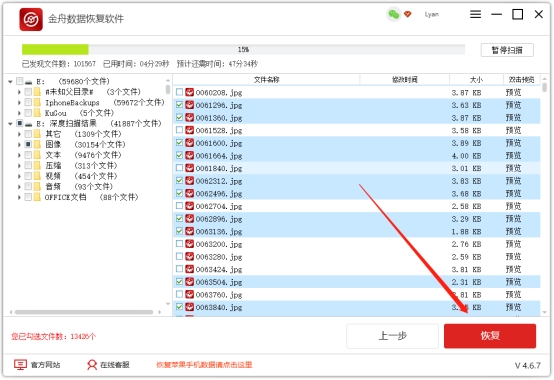Collapse the E: drive tree node
This screenshot has height=380, width=554.
[x=10, y=82]
